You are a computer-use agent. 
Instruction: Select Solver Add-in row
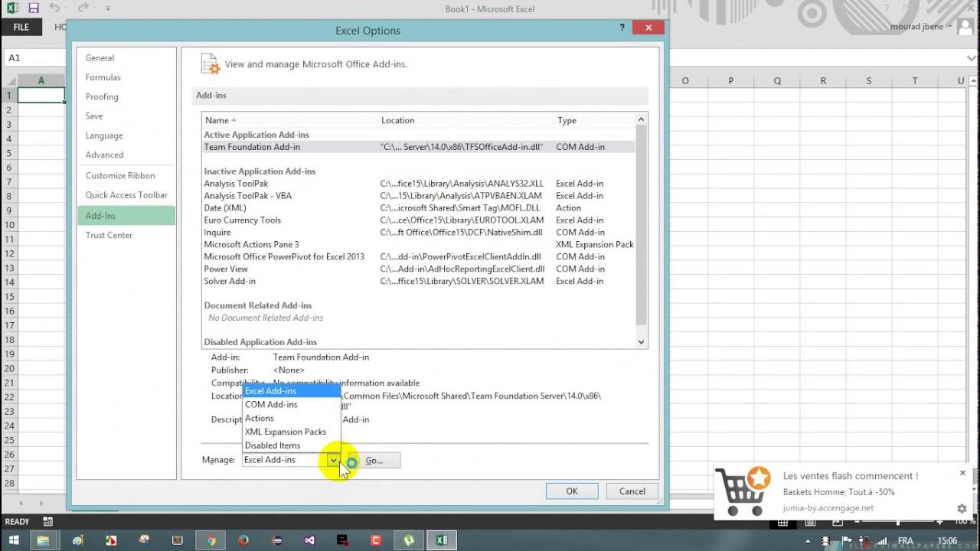pos(419,282)
